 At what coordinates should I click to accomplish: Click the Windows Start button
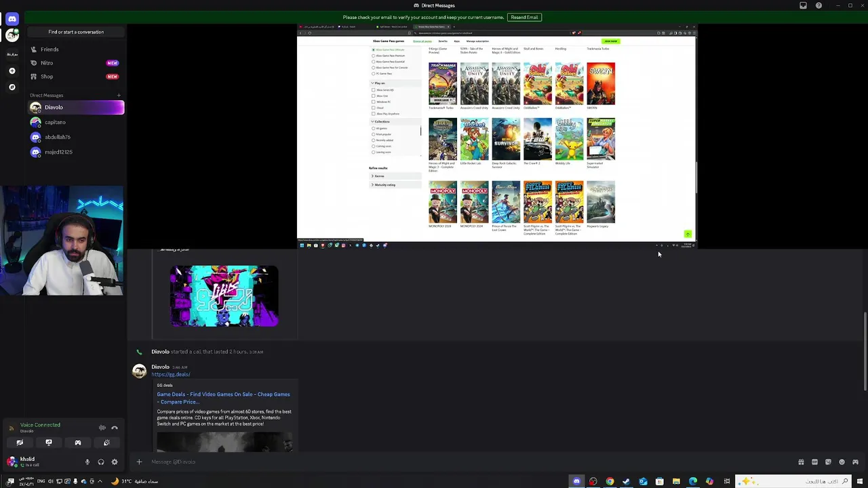[861, 482]
